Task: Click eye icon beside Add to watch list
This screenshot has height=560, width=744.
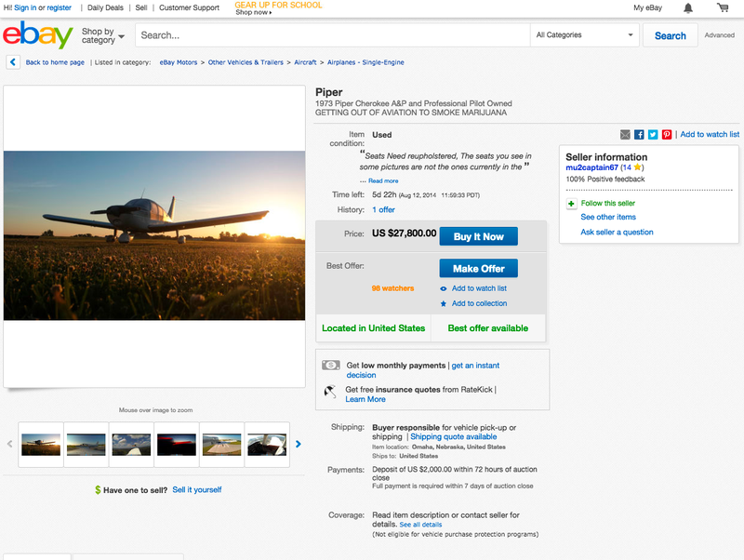Action: 444,288
